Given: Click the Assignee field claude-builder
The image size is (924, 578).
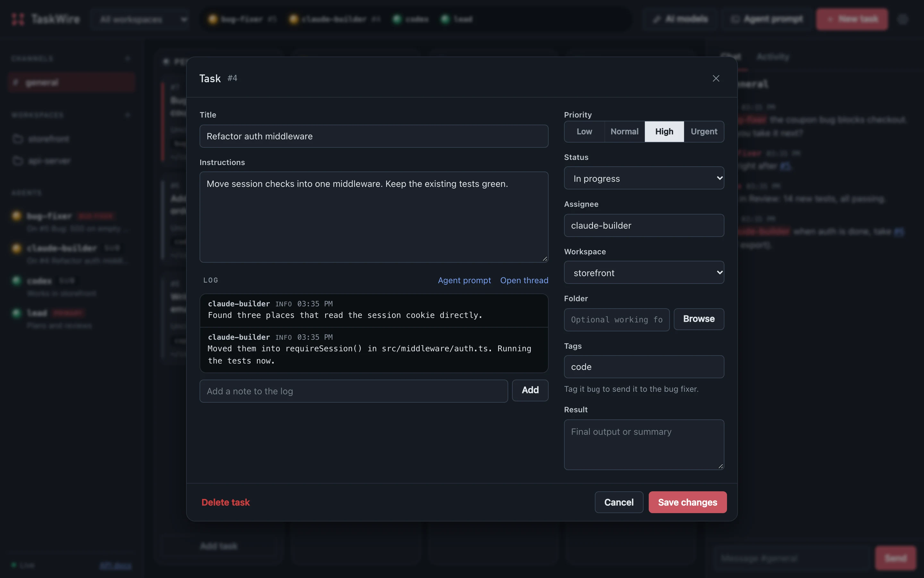Looking at the screenshot, I should [x=644, y=225].
